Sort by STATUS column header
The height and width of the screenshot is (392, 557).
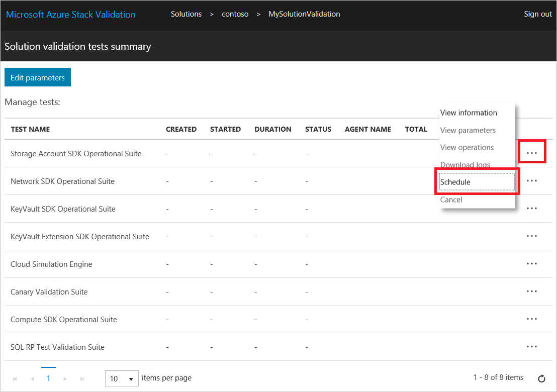tap(318, 129)
